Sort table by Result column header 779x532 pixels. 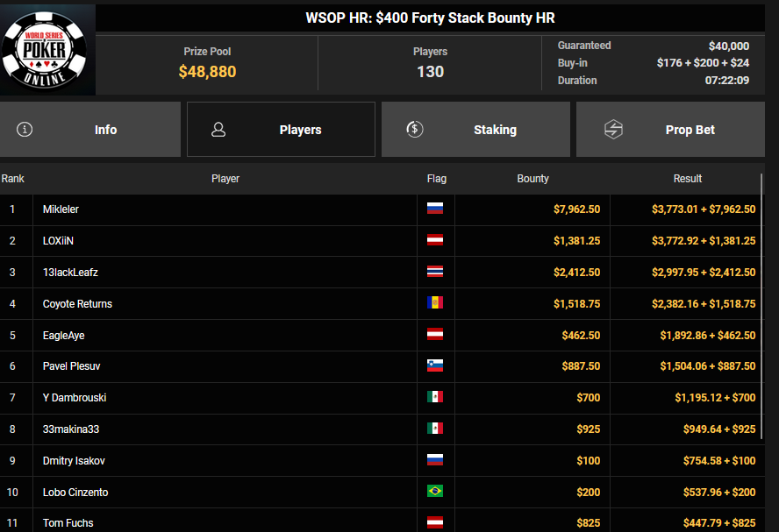pos(687,179)
